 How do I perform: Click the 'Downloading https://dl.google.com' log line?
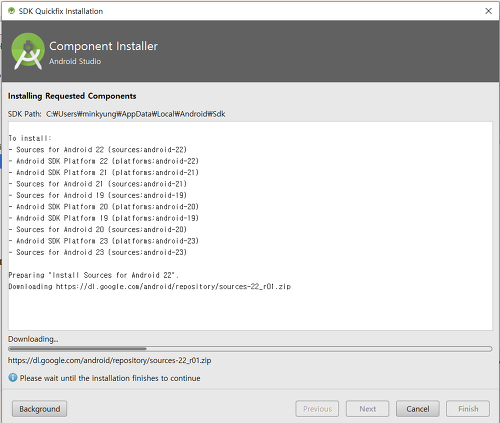coord(150,286)
